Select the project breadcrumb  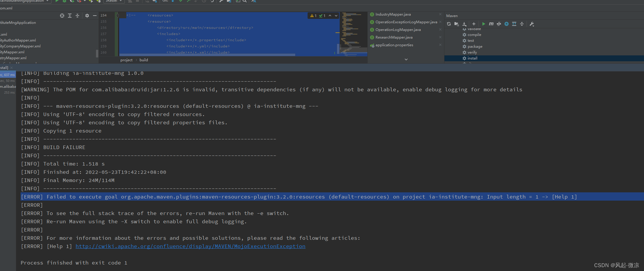pos(126,60)
